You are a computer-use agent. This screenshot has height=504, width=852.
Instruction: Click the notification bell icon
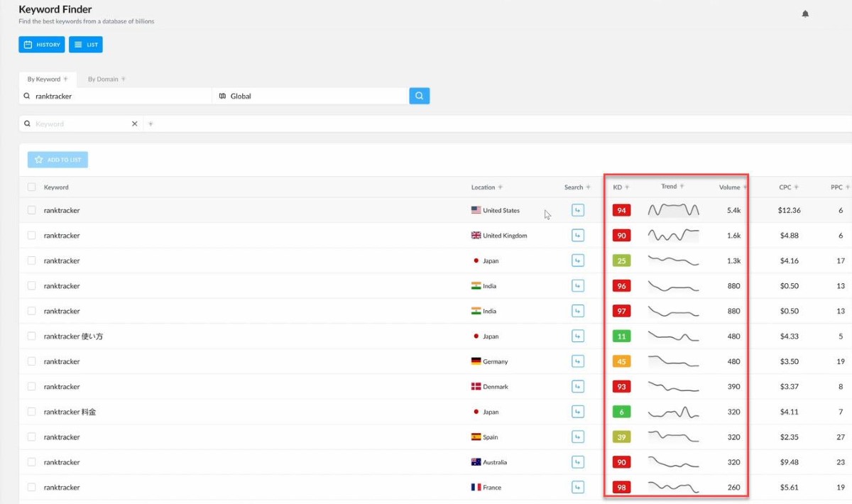click(x=805, y=13)
